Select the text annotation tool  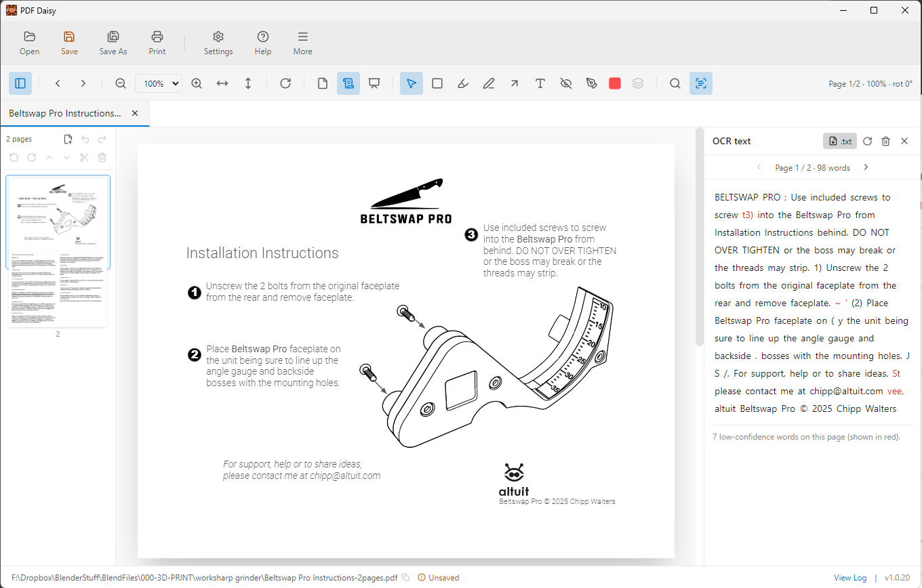(540, 83)
